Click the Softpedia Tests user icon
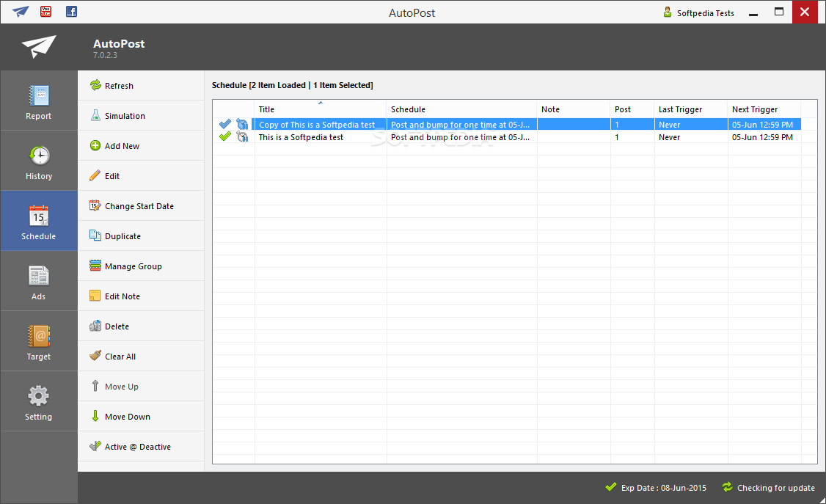 668,12
